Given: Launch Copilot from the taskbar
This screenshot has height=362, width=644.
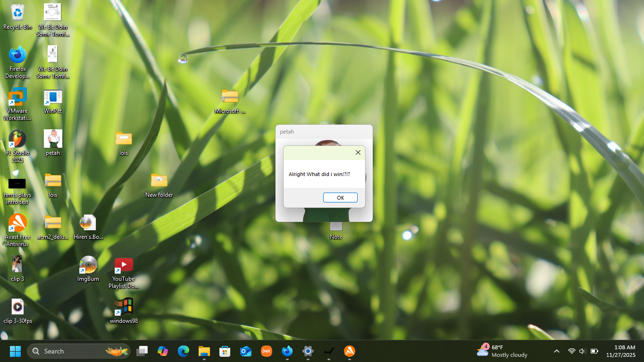Looking at the screenshot, I should [163, 351].
